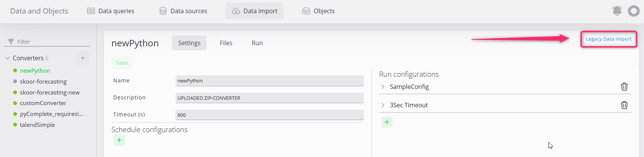Click into the Timeout (s) field
644x157 pixels.
pyautogui.click(x=269, y=115)
